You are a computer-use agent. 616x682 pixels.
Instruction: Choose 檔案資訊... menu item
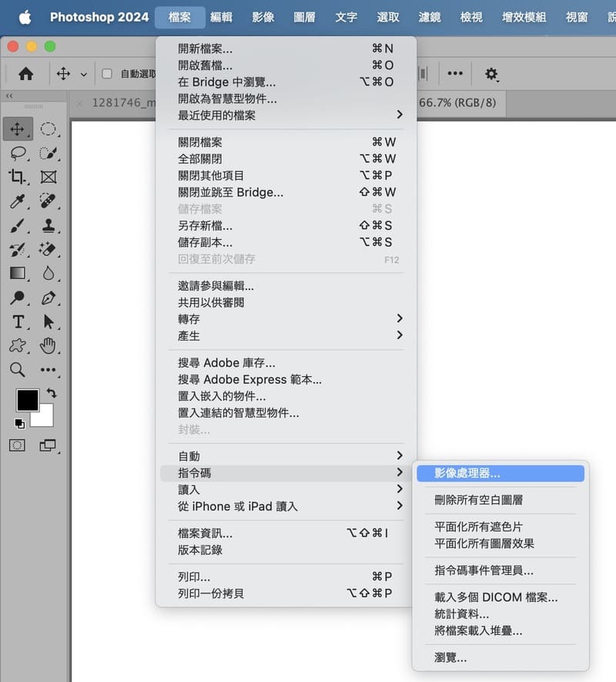(286, 533)
